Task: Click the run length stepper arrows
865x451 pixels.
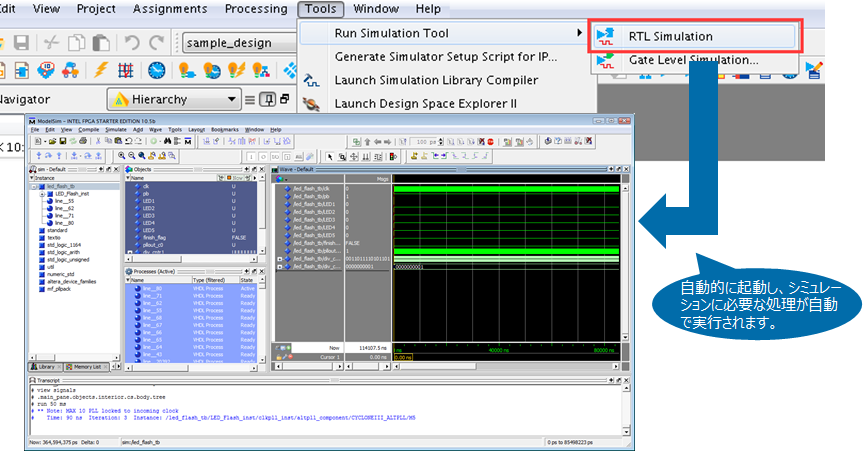Action: pos(441,142)
